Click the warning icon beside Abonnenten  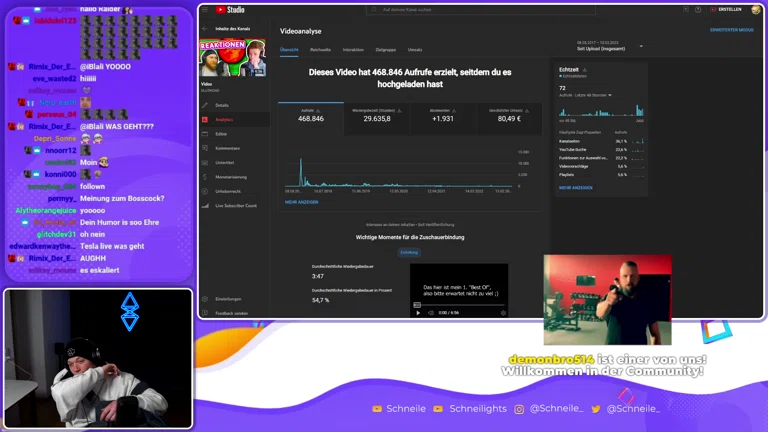[454, 111]
